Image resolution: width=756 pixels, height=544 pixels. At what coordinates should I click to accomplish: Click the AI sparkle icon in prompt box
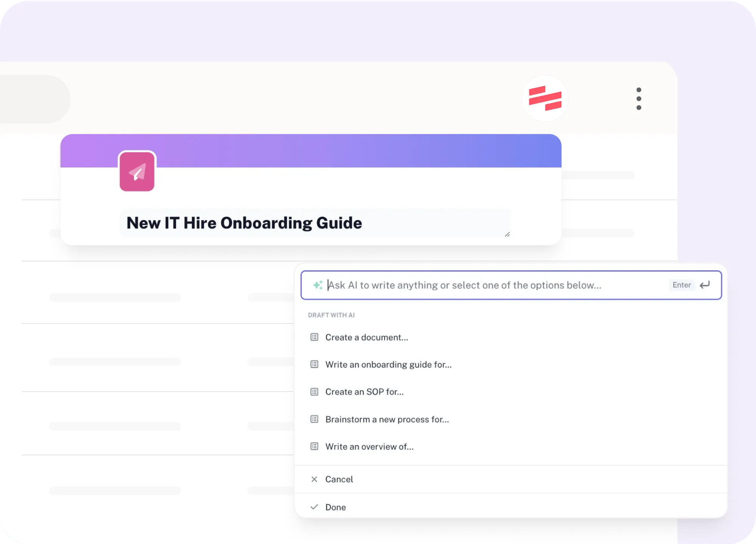click(318, 285)
